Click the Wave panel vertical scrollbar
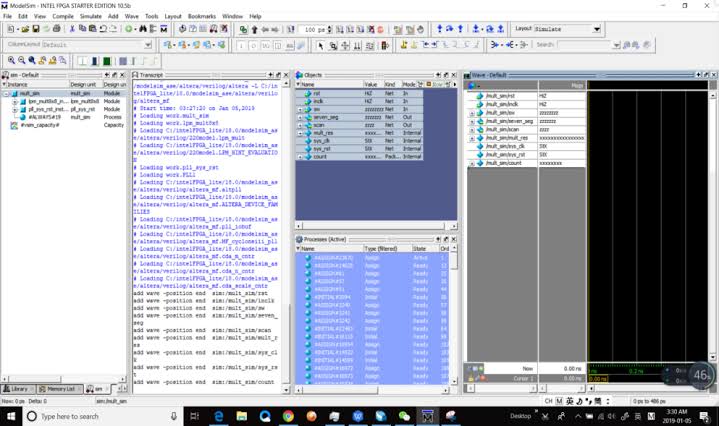Screen dimensions: 719x426 [x=713, y=225]
